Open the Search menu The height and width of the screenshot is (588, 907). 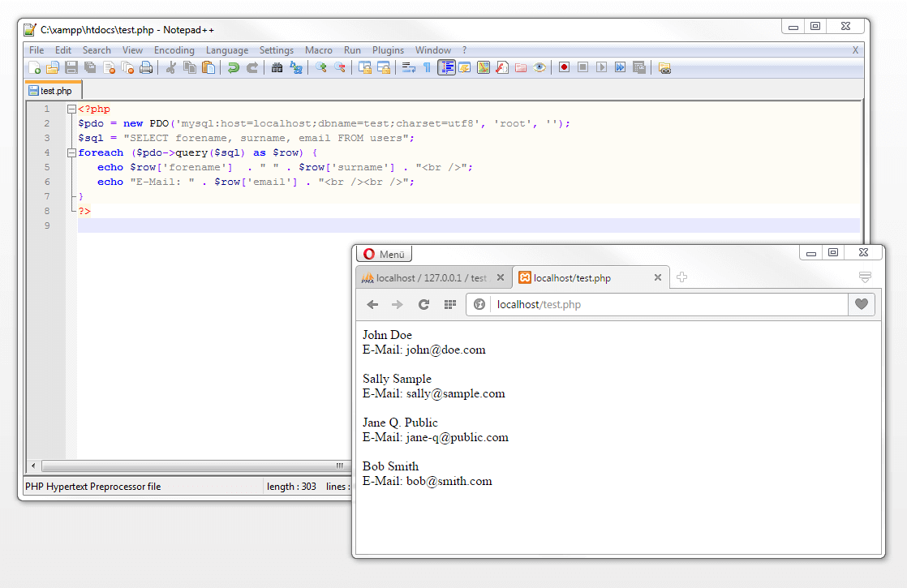[97, 50]
